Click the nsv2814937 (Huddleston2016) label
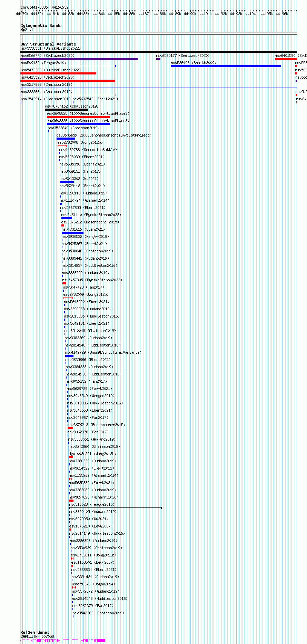The width and height of the screenshot is (307, 644). 89,265
